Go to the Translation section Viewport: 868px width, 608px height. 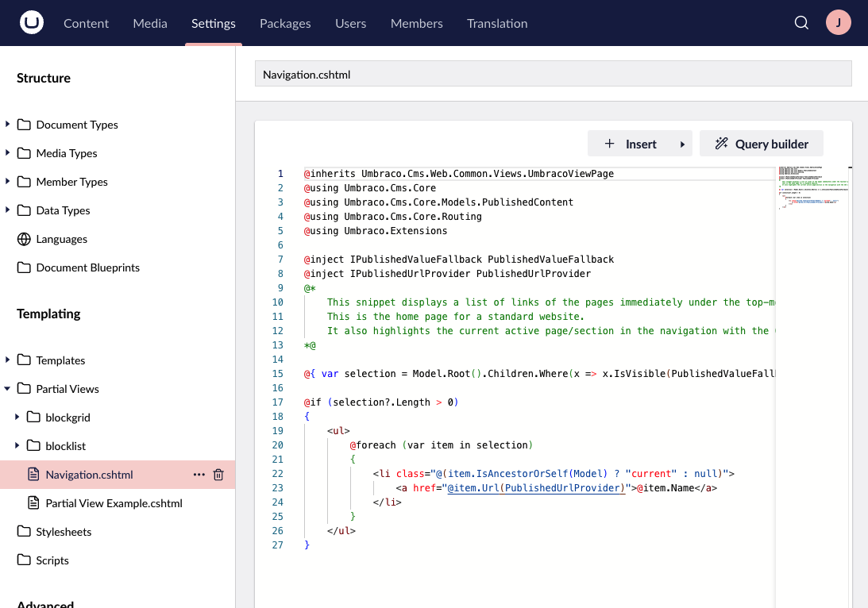coord(497,23)
